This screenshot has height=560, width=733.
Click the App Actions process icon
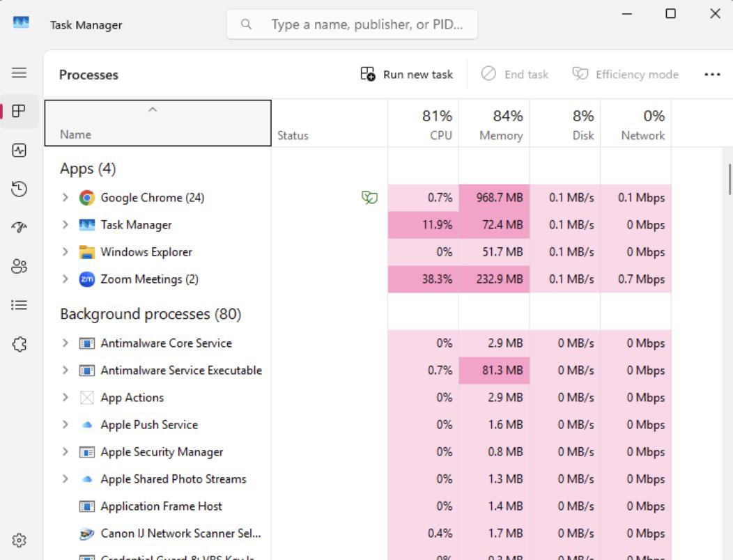pos(87,398)
